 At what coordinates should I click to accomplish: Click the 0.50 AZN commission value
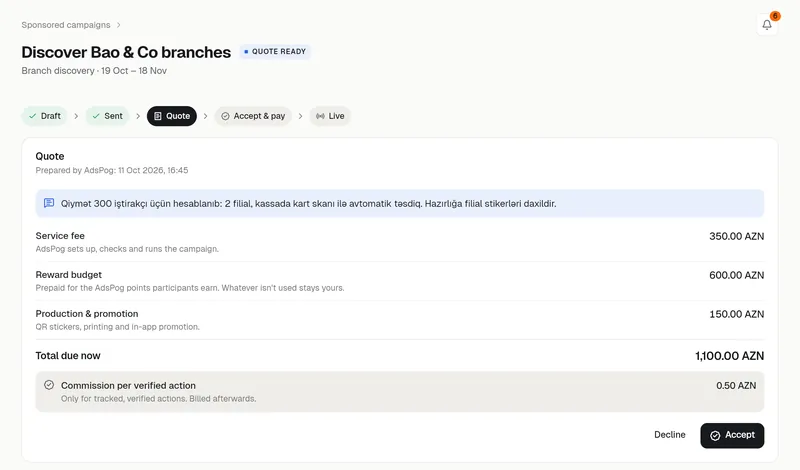pyautogui.click(x=736, y=385)
